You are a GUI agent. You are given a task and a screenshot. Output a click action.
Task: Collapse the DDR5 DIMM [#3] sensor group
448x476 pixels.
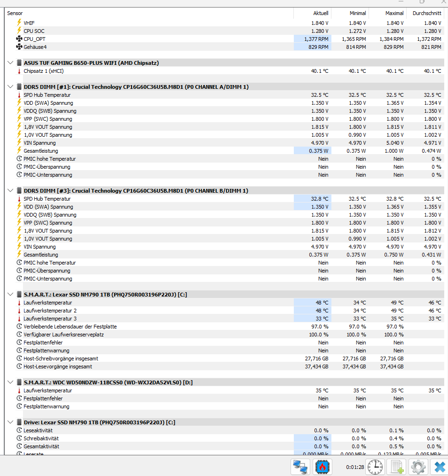(10, 191)
